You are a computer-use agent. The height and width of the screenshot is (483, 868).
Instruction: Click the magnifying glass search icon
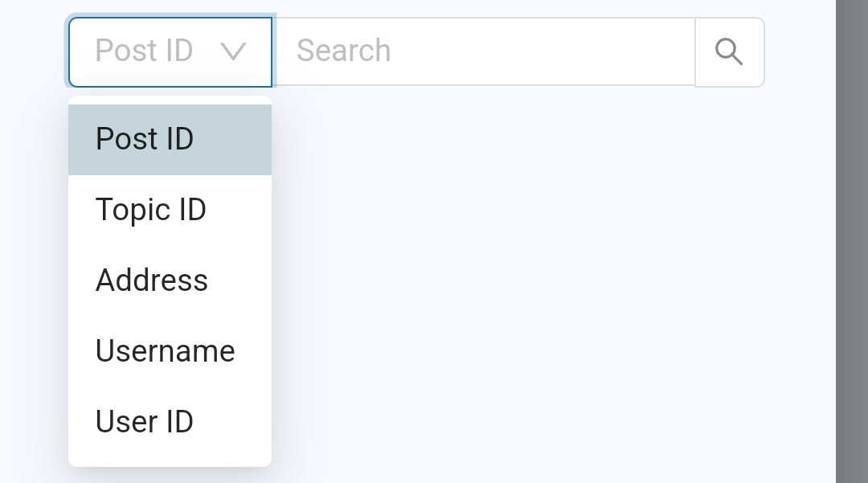tap(728, 51)
